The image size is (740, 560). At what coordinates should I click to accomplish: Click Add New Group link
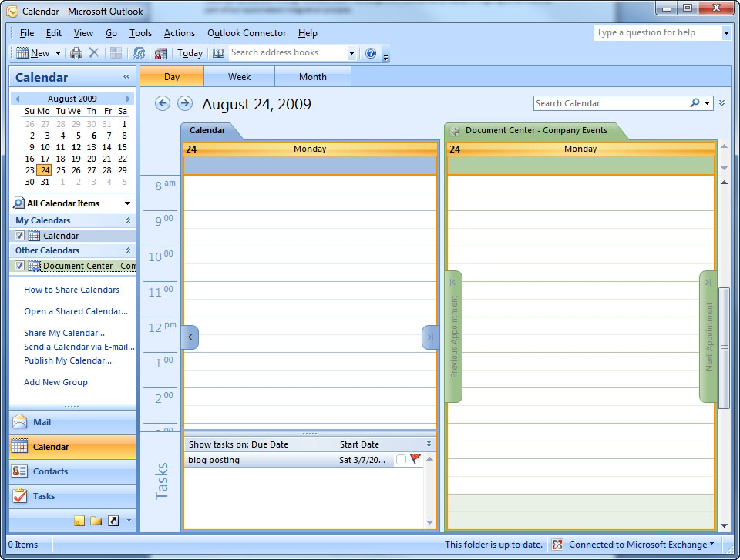(x=55, y=382)
